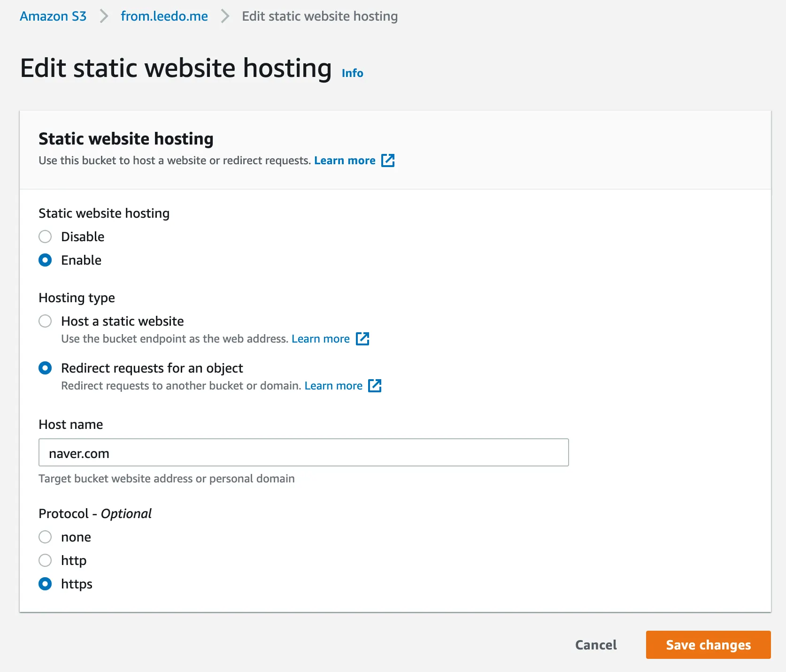Set protocol to none
The width and height of the screenshot is (786, 672).
click(45, 537)
